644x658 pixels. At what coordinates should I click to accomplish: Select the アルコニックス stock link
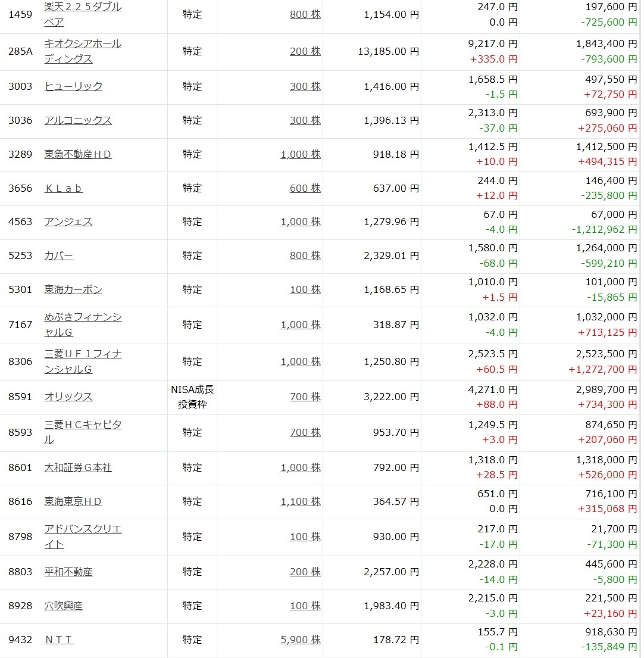coord(78,120)
